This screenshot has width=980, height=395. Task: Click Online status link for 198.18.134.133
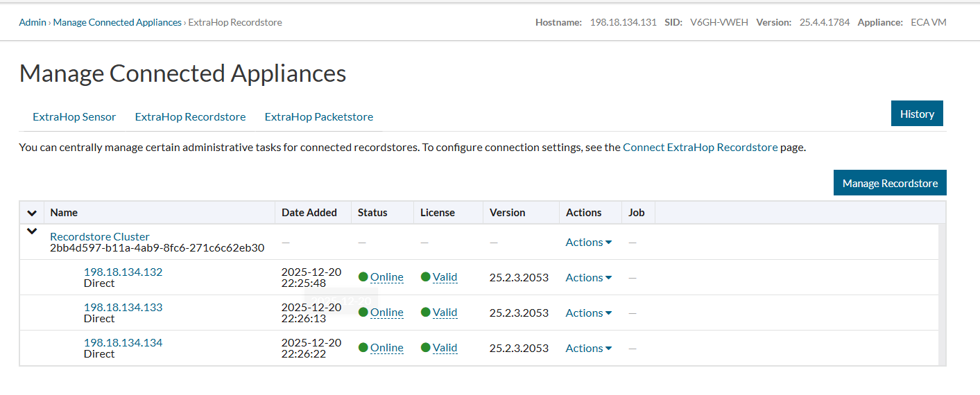tap(387, 313)
